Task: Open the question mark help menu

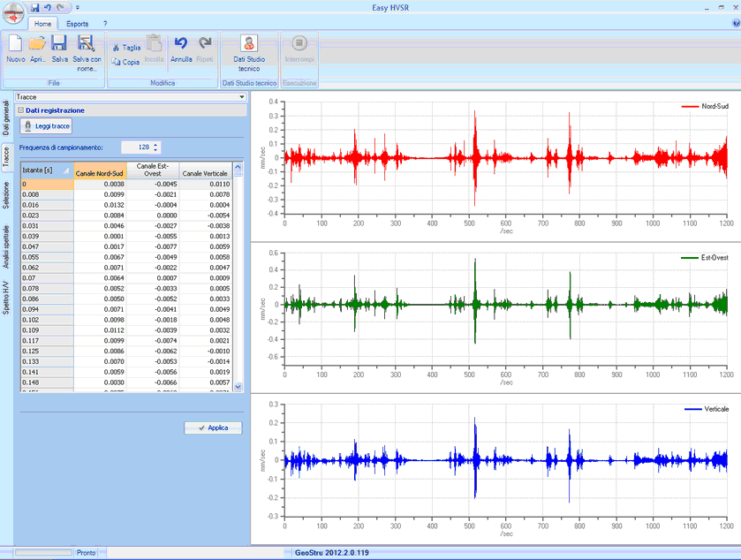Action: [x=105, y=24]
